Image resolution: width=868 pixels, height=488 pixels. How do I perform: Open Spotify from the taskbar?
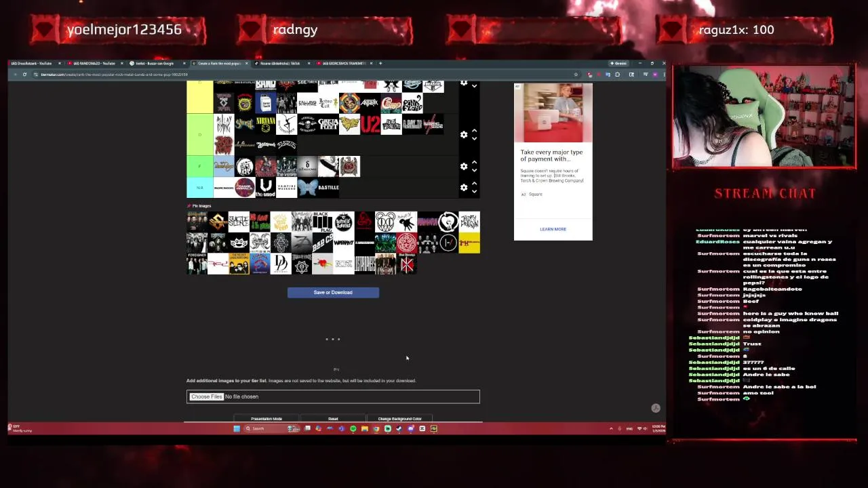coord(353,428)
